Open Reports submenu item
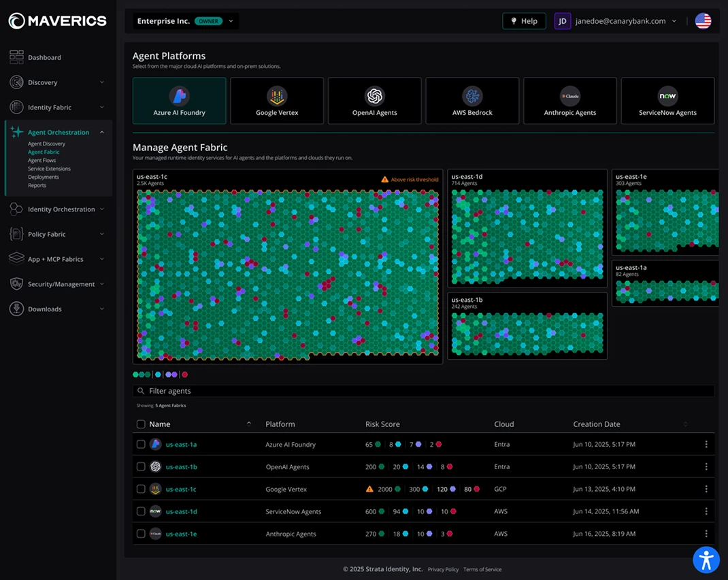 [x=37, y=186]
